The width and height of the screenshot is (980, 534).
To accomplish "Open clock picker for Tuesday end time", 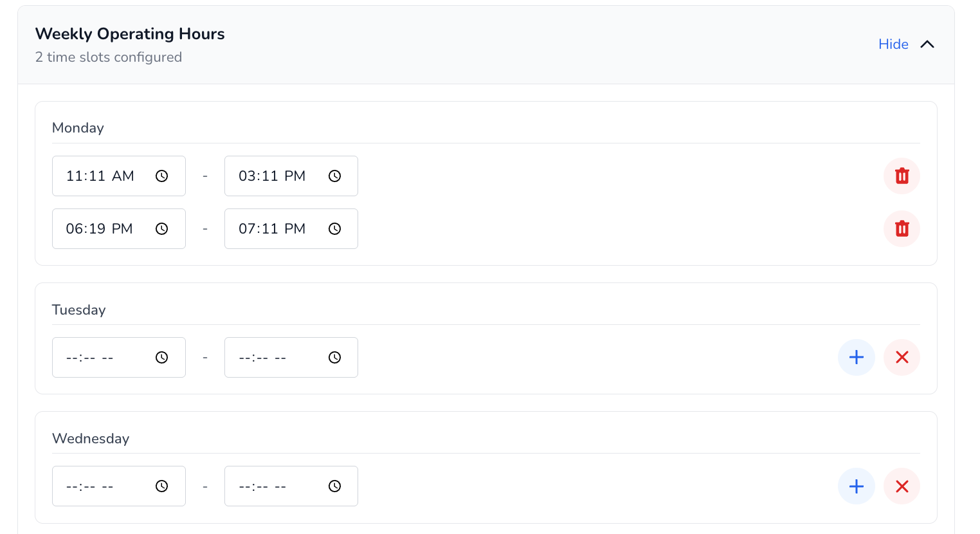I will (334, 358).
